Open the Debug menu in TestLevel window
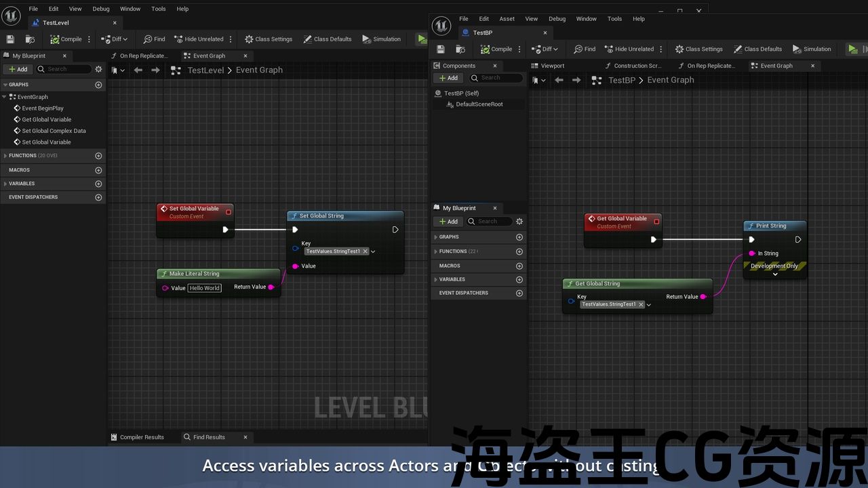Image resolution: width=868 pixels, height=488 pixels. 101,9
